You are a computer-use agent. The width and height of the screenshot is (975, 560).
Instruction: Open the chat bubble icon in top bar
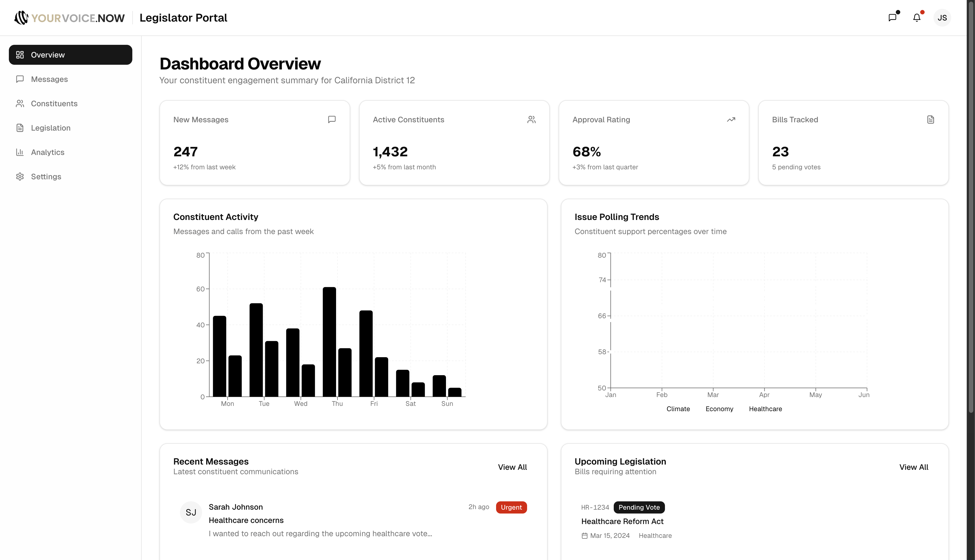click(x=893, y=17)
